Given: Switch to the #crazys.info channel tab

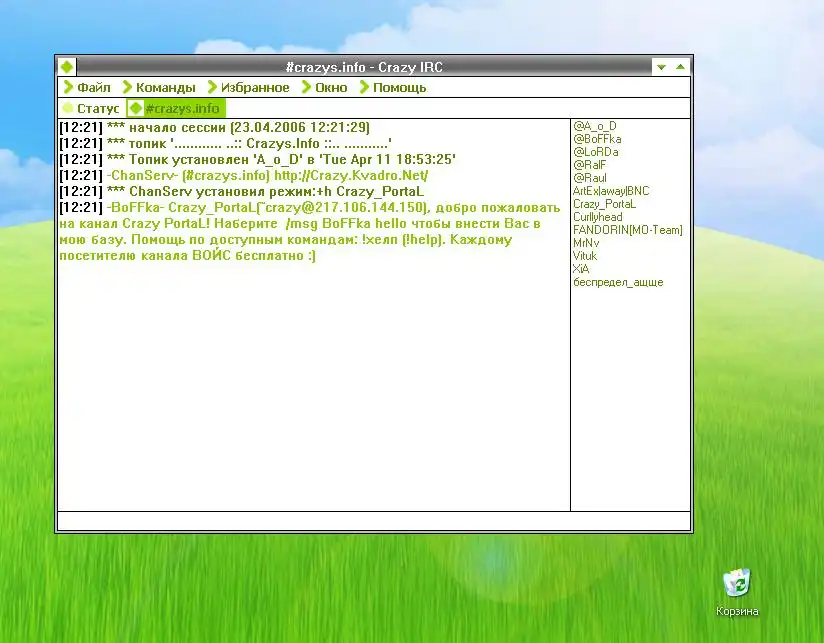Looking at the screenshot, I should pyautogui.click(x=182, y=108).
